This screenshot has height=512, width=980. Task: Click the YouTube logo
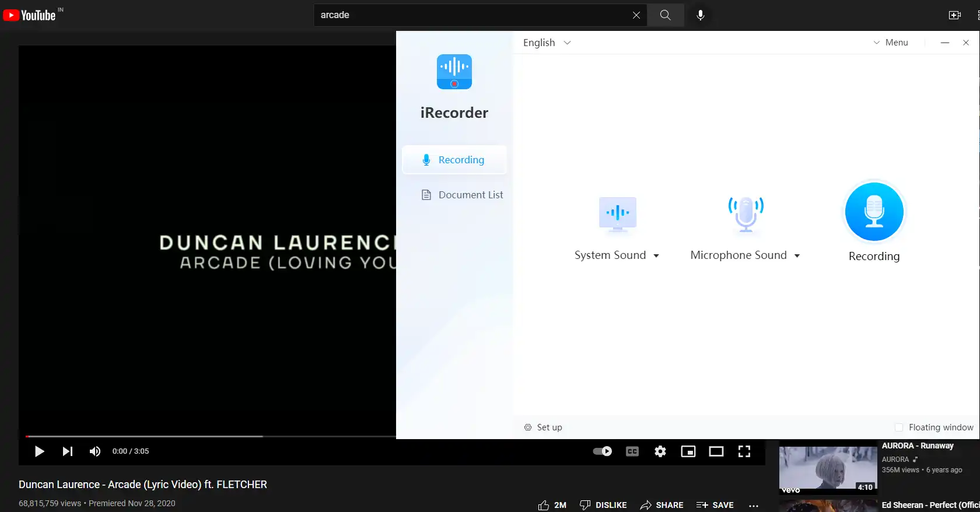click(x=29, y=15)
